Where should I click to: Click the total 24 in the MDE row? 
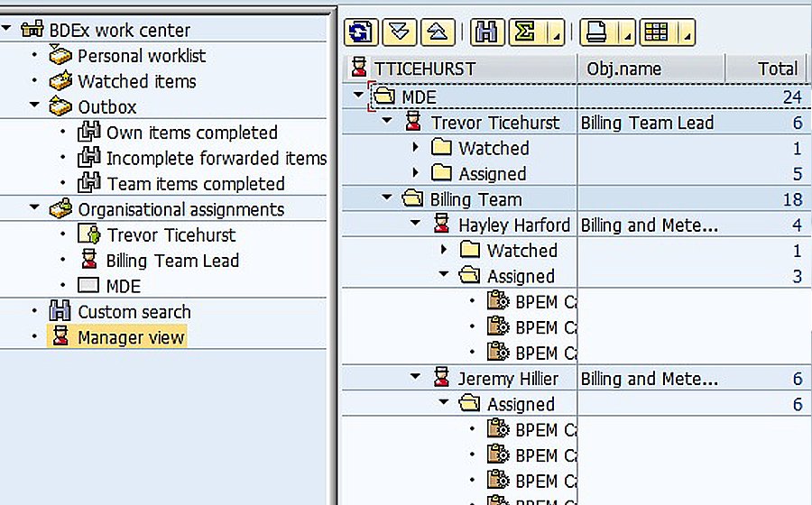tap(792, 96)
